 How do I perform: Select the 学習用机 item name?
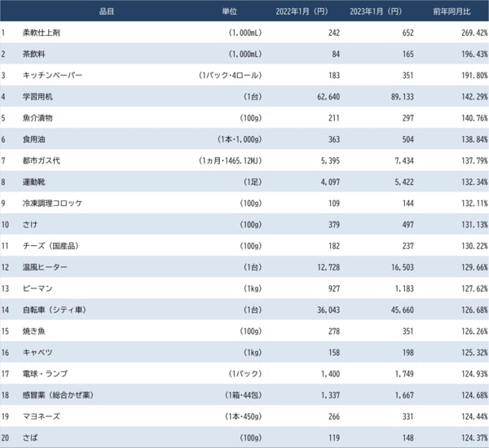pos(37,97)
